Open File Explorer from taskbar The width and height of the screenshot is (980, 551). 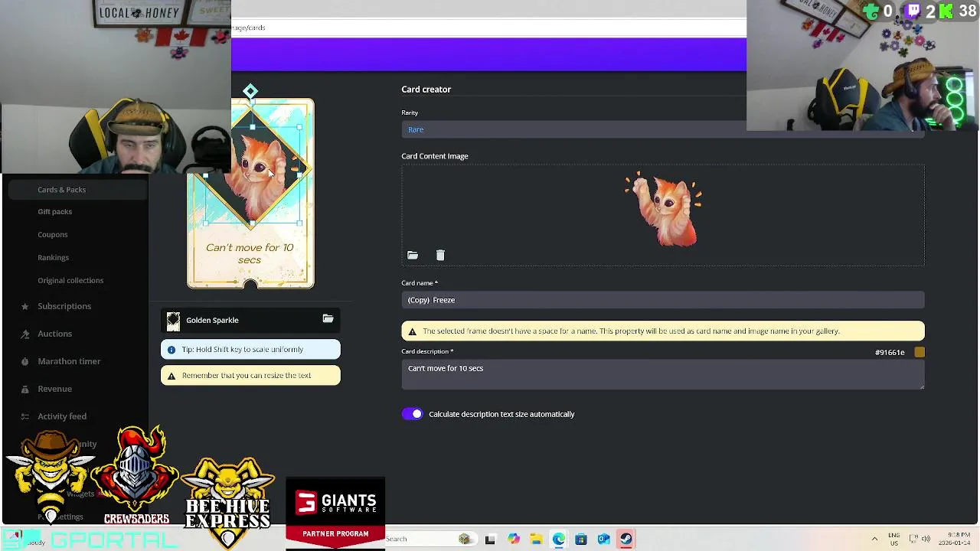[x=536, y=539]
